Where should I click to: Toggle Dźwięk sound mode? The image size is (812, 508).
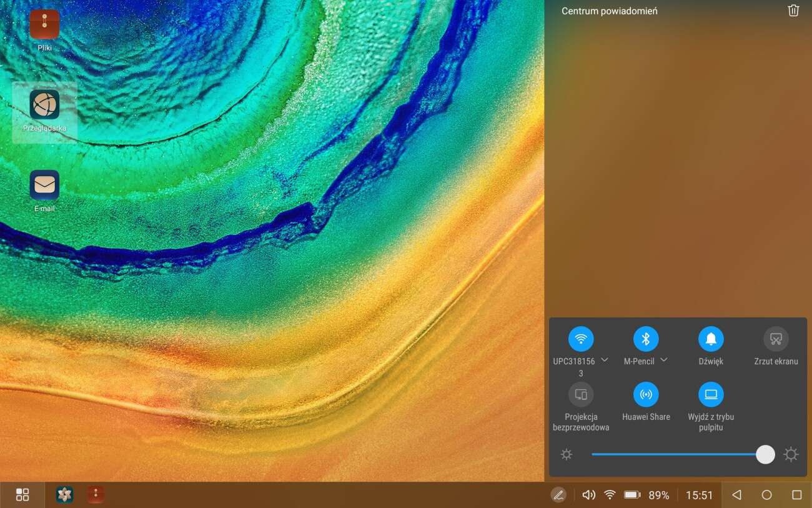tap(711, 339)
